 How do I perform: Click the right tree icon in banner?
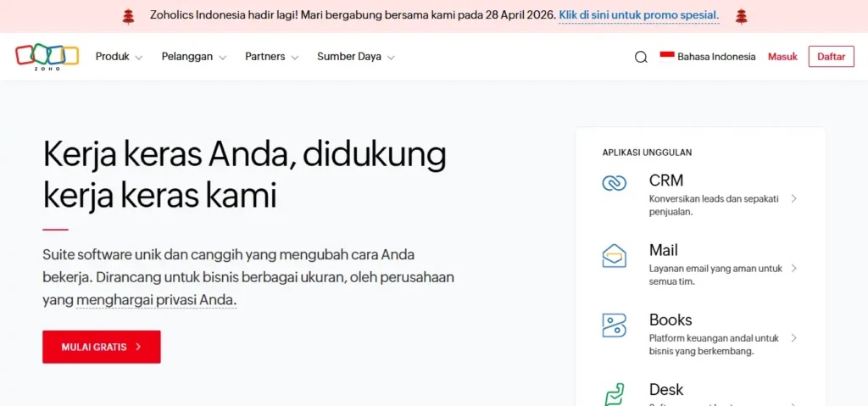741,16
